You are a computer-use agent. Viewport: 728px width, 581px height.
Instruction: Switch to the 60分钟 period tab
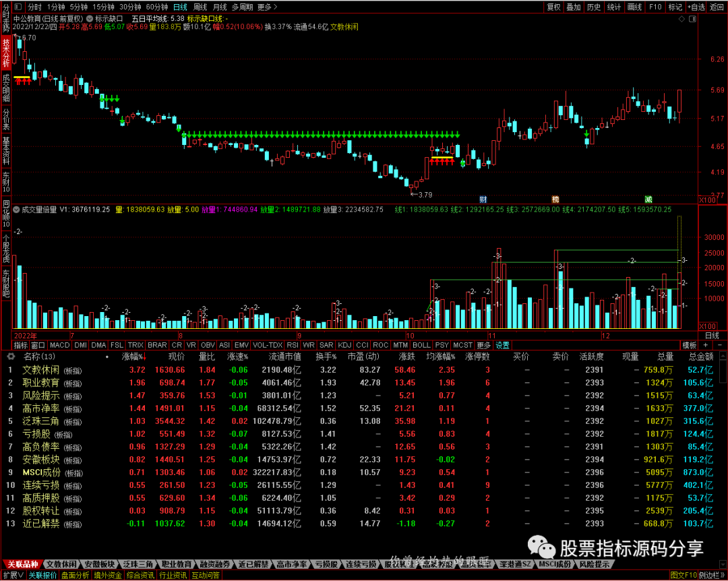point(156,7)
